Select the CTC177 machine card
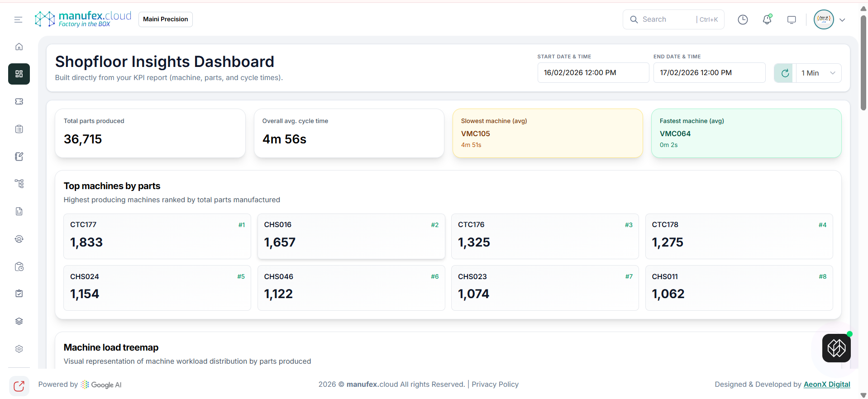This screenshot has height=399, width=868. [x=157, y=236]
